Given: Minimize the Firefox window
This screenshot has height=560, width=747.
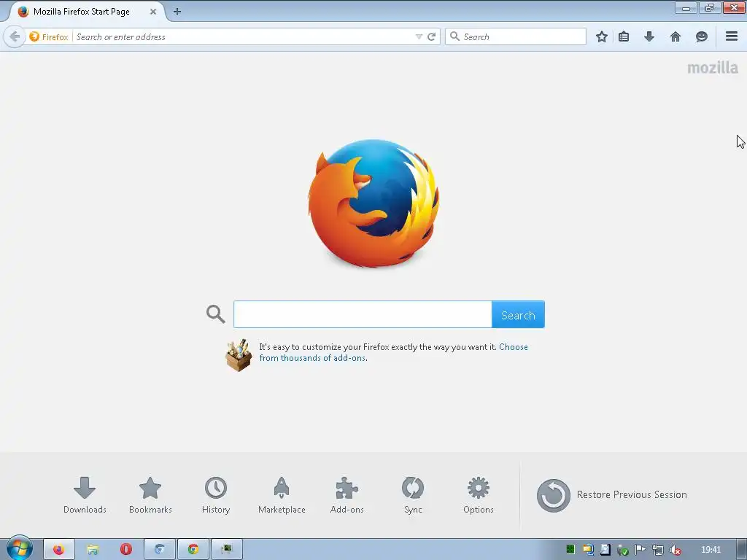Looking at the screenshot, I should pos(686,7).
